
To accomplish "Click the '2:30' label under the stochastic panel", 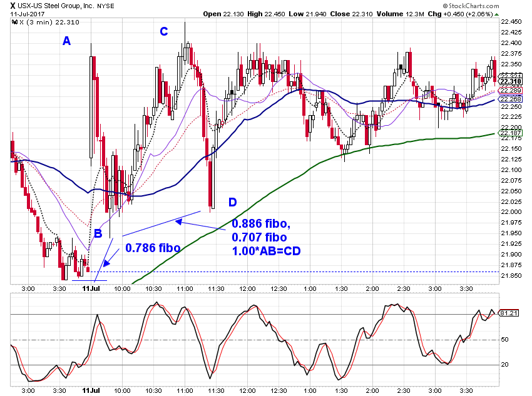I will click(x=404, y=390).
